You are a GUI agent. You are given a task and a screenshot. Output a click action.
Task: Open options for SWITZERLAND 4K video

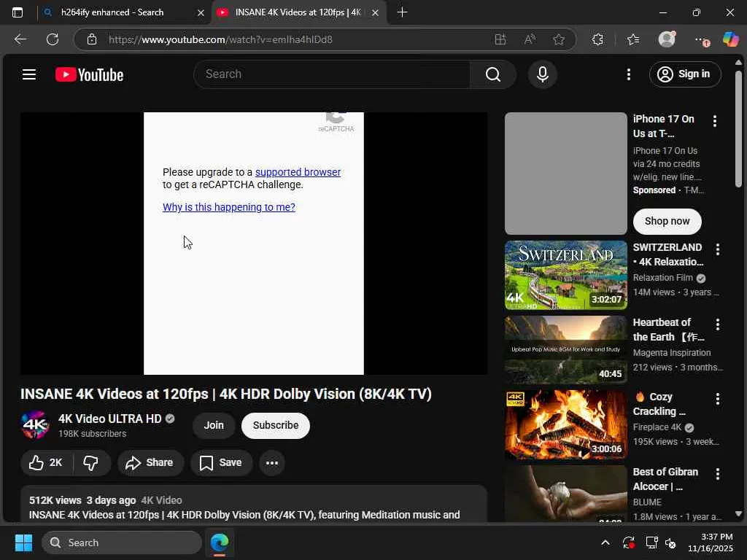[x=718, y=249]
